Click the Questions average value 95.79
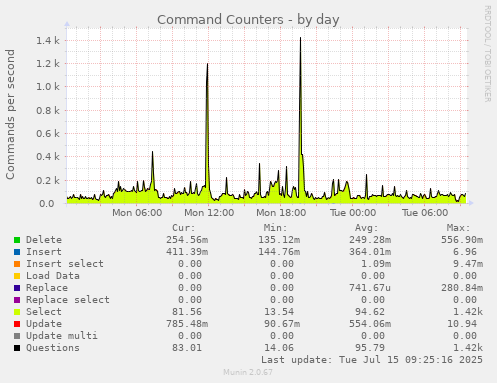 click(x=370, y=348)
